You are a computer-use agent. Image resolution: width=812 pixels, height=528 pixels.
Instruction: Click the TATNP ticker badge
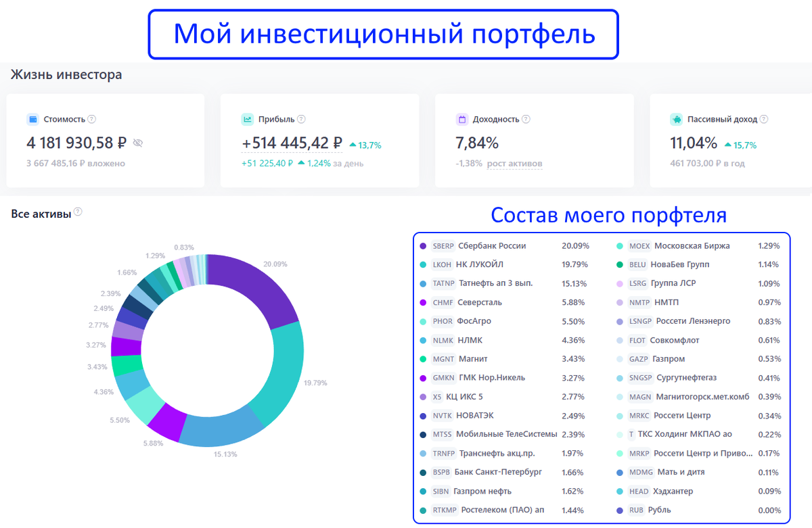click(444, 284)
